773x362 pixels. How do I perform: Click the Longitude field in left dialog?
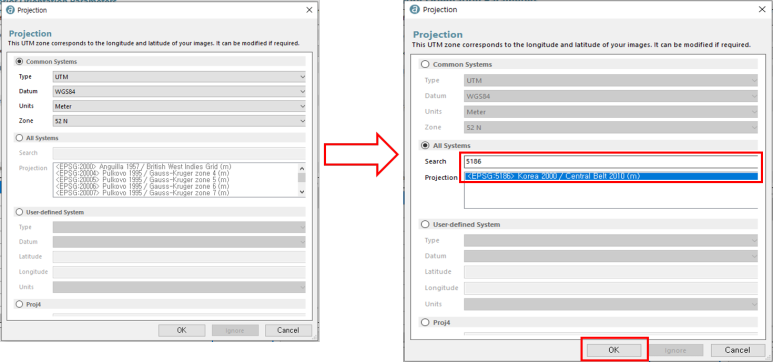tap(179, 272)
